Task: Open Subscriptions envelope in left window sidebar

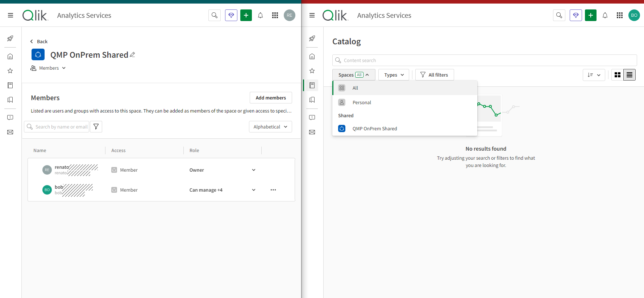Action: pyautogui.click(x=10, y=132)
